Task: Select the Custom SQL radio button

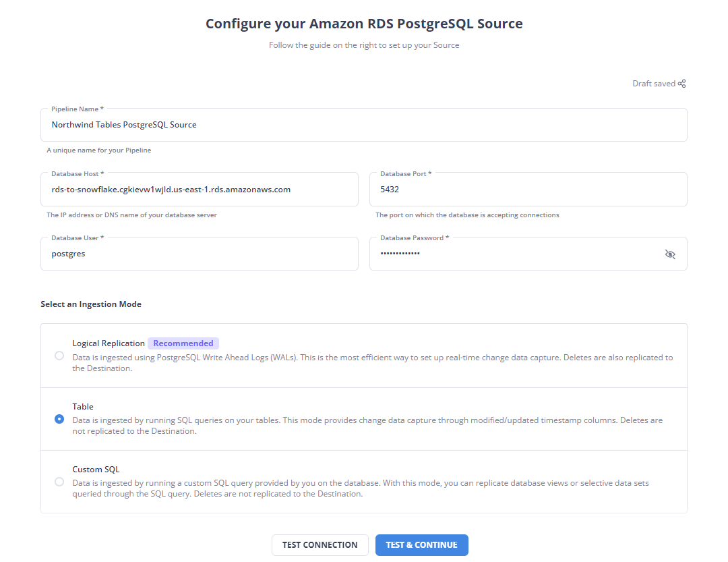Action: click(x=59, y=482)
